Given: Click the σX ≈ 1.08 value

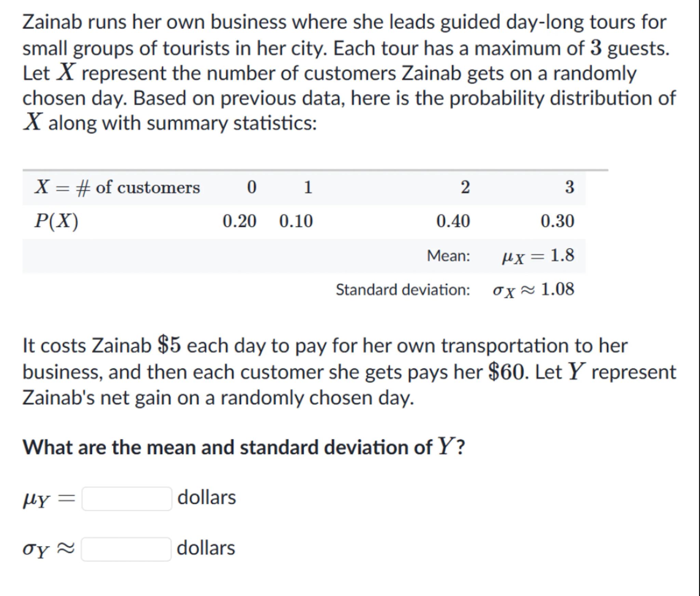Looking at the screenshot, I should (x=533, y=290).
